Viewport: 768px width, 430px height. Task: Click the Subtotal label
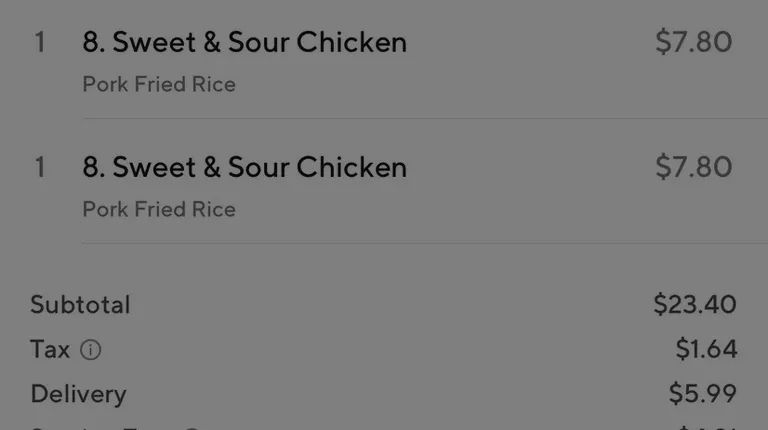point(80,305)
